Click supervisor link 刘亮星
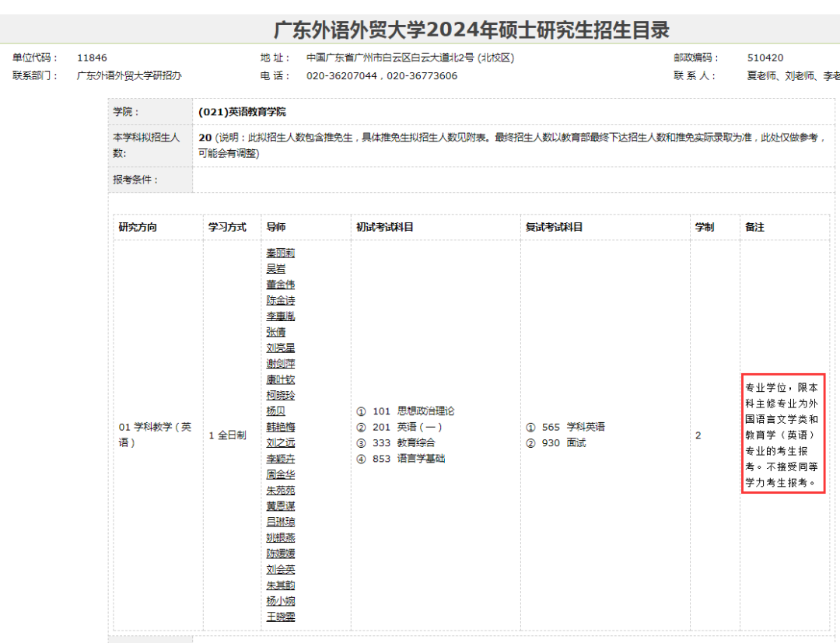840x643 pixels. [280, 348]
